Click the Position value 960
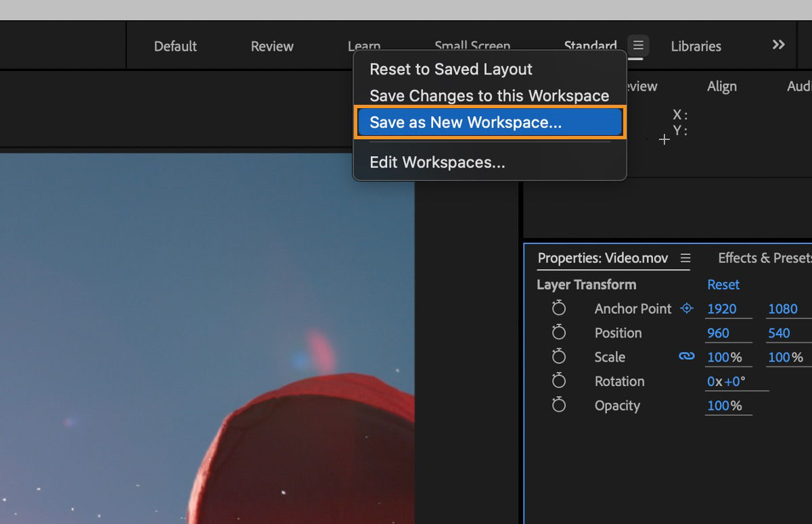The height and width of the screenshot is (524, 812). 719,333
